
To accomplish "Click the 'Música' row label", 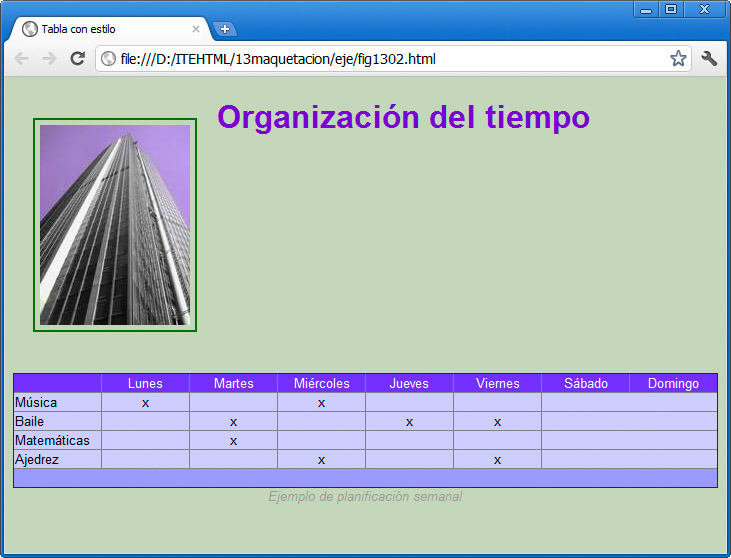I will coord(36,402).
